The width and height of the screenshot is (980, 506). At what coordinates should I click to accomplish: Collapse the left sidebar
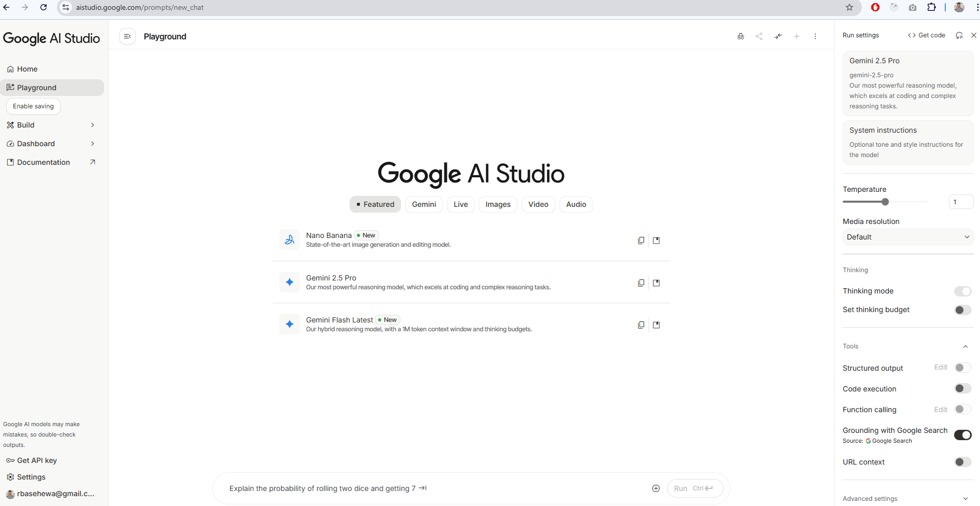click(x=127, y=36)
